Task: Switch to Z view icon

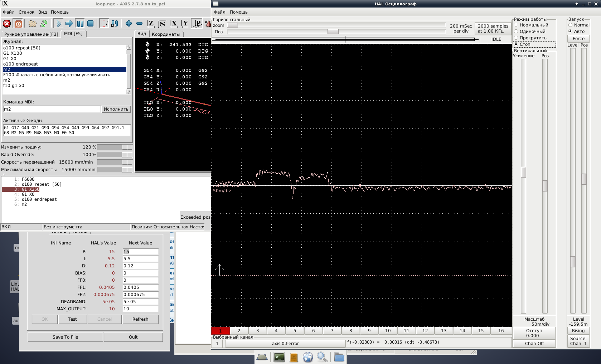Action: tap(151, 24)
